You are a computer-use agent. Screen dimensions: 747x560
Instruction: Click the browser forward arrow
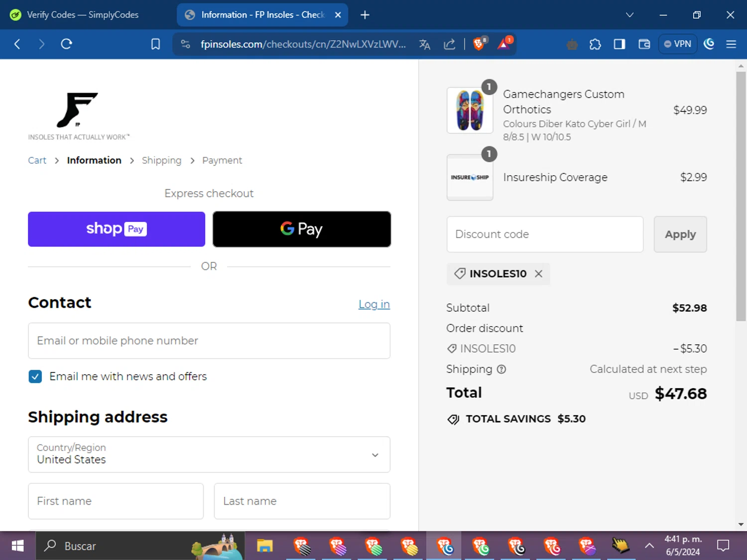tap(41, 44)
